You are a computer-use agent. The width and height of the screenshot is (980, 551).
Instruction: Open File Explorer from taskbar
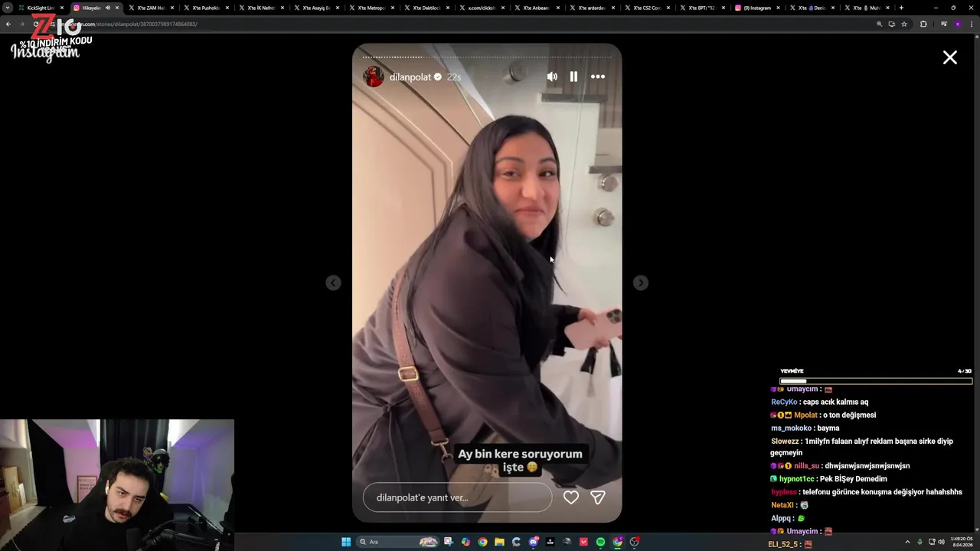(x=499, y=542)
